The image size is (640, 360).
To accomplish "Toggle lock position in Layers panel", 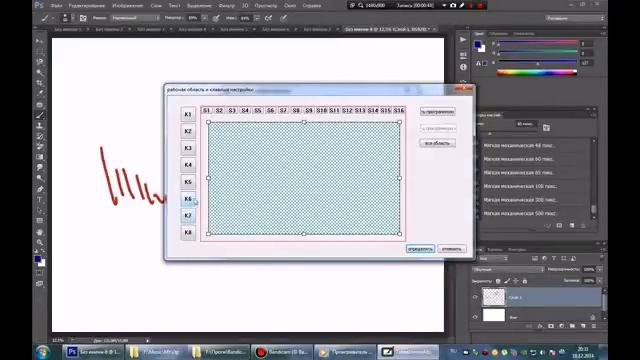I will coord(516,281).
